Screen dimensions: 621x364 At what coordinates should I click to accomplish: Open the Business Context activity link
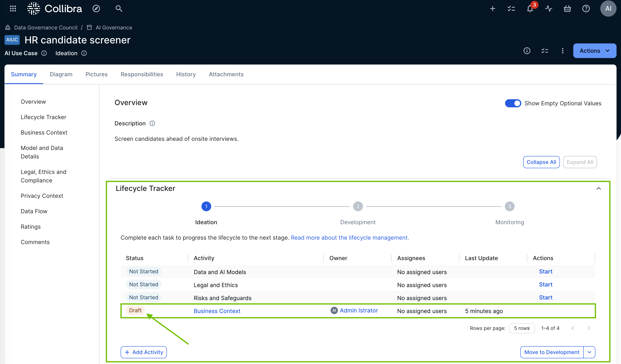(x=217, y=311)
